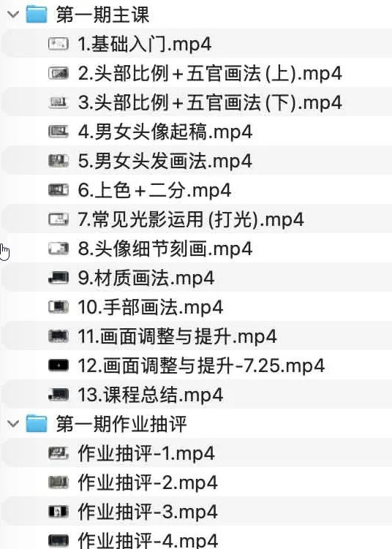Collapse the 第一期作业抽评 folder chevron

[x=13, y=424]
